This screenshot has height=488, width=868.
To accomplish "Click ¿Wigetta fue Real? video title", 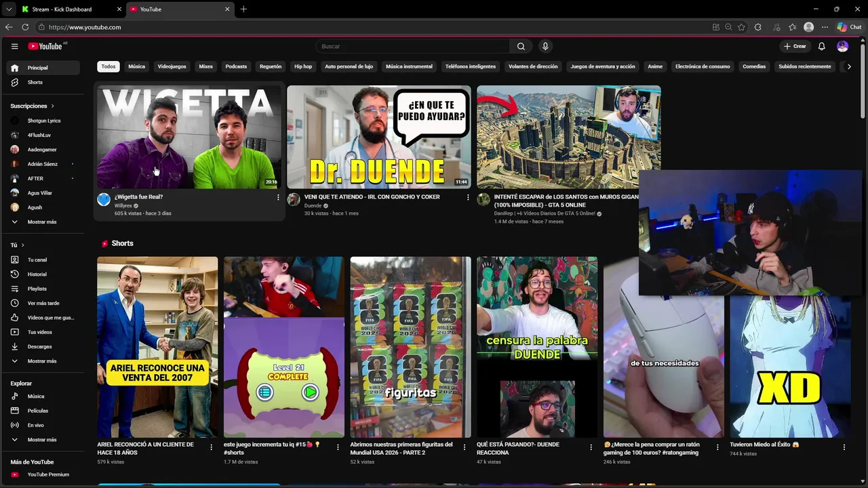I will (x=138, y=197).
